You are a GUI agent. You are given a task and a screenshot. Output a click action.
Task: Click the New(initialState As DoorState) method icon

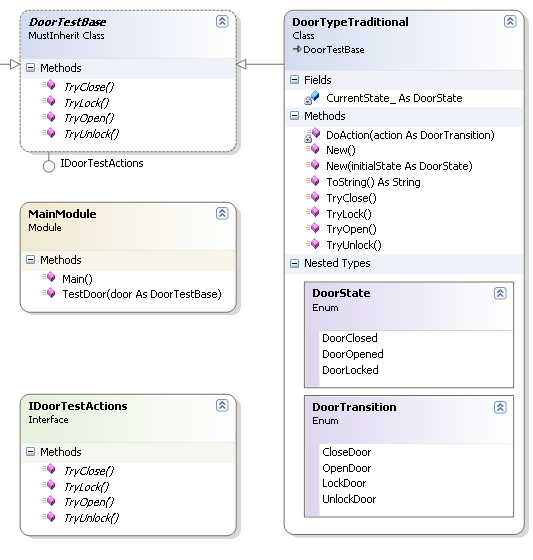(x=312, y=165)
